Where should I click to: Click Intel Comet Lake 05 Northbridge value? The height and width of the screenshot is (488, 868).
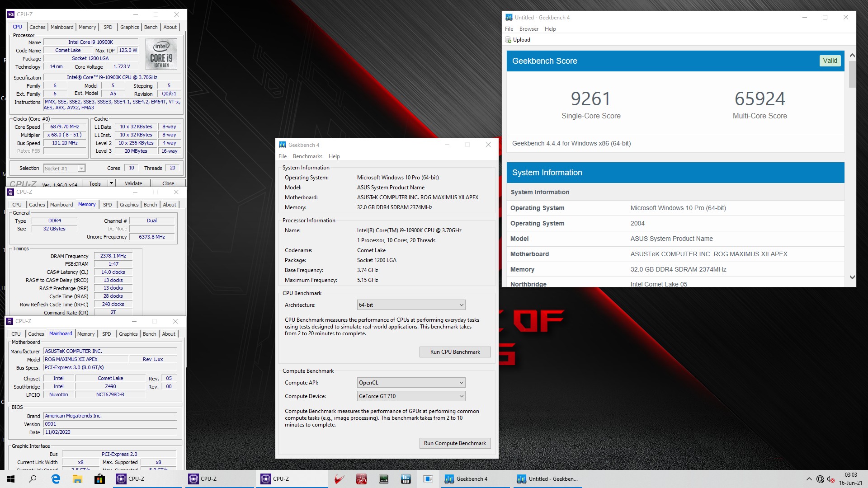coord(659,284)
